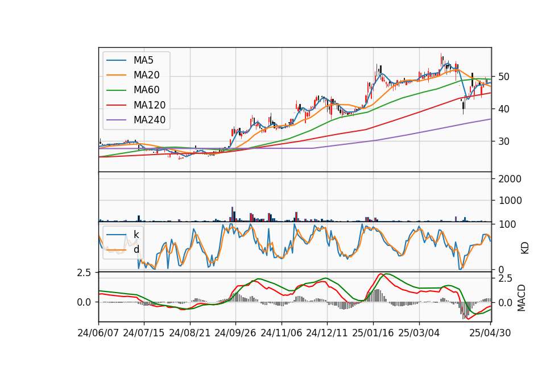
Task: Click the blue MA5 legend line swatch
Action: 116,61
